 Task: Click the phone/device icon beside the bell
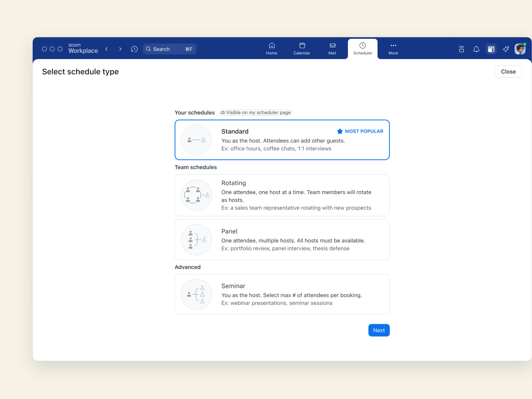coord(461,49)
